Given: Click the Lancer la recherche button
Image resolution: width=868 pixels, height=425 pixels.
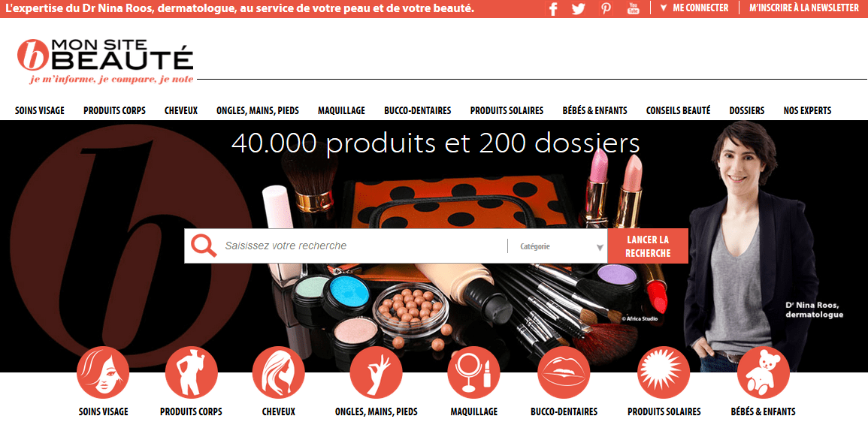Looking at the screenshot, I should 648,246.
